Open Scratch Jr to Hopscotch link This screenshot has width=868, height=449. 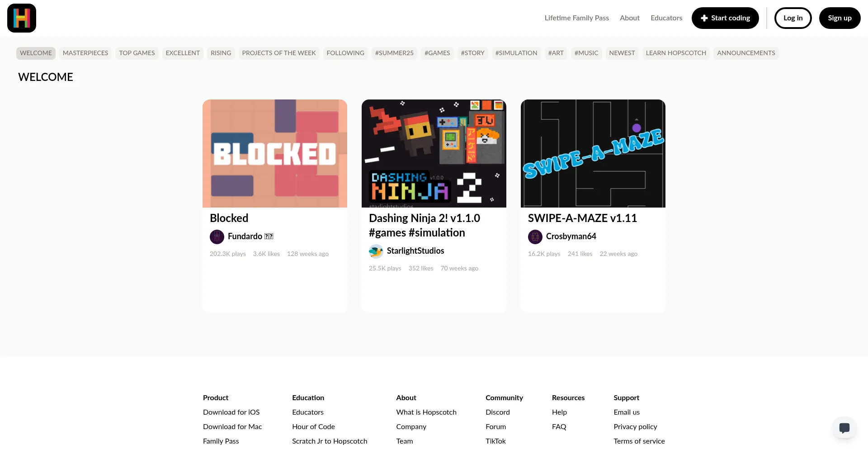coord(330,441)
